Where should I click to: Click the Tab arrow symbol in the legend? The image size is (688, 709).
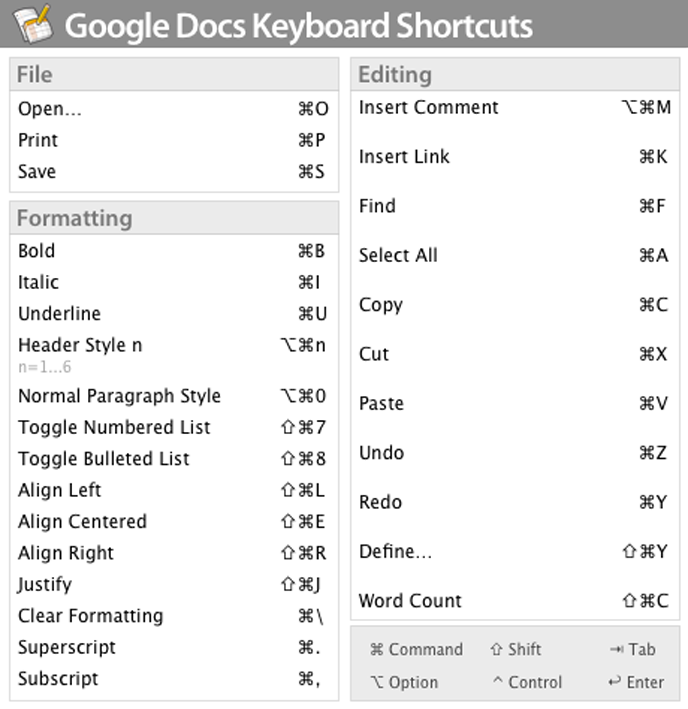tap(616, 650)
